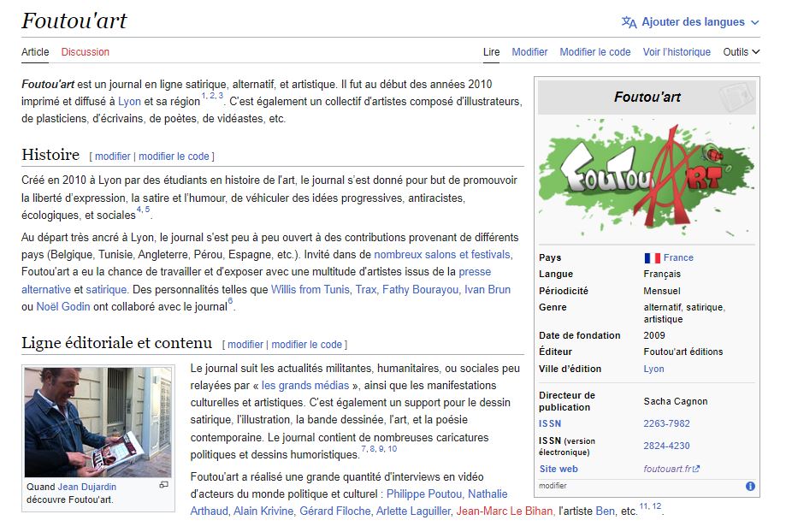Click modifier link next to Histoire heading
Image resolution: width=786 pixels, height=532 pixels.
[113, 157]
